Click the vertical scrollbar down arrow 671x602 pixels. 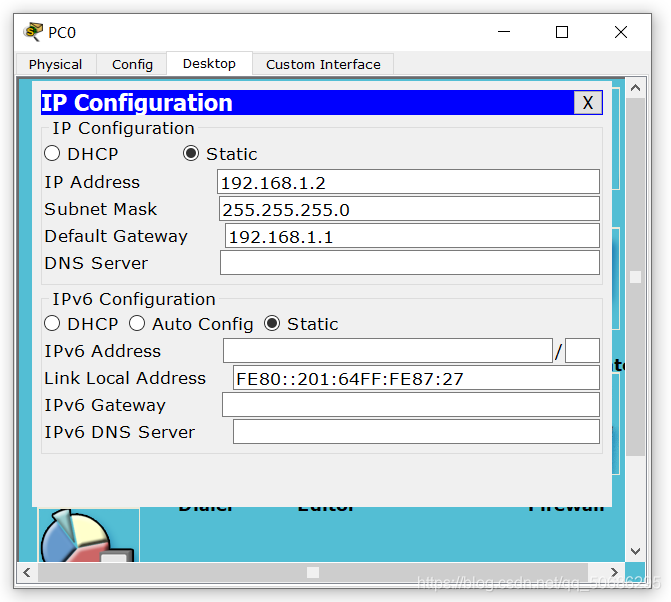pos(635,551)
